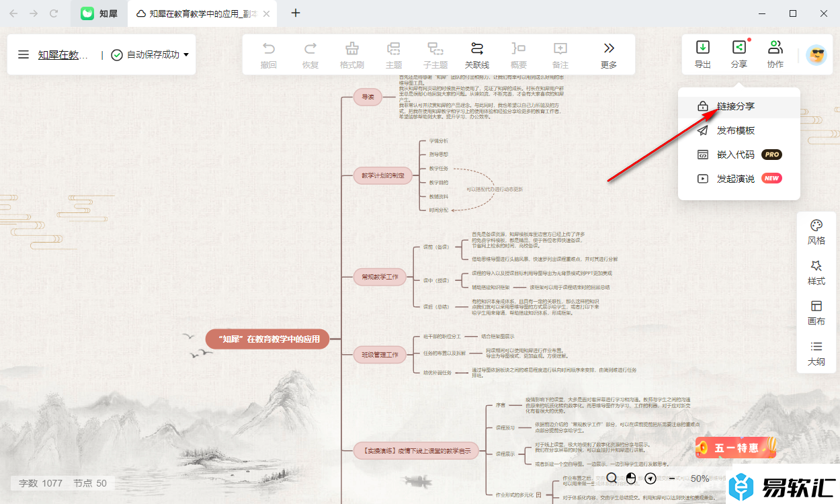Select the 【实操演练】疫情下线上课堂的教学启示 node
The height and width of the screenshot is (504, 840).
[x=416, y=452]
